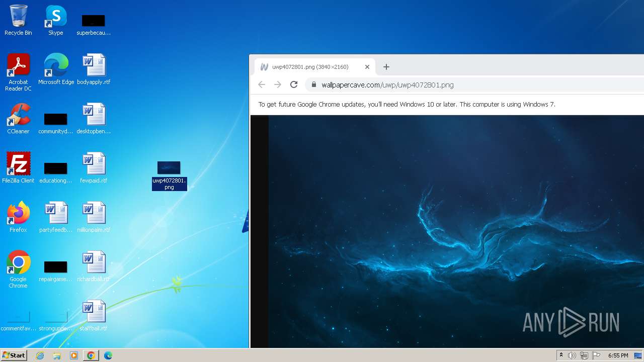The width and height of the screenshot is (644, 362).
Task: Launch FileZilla Client shortcut
Action: [18, 168]
